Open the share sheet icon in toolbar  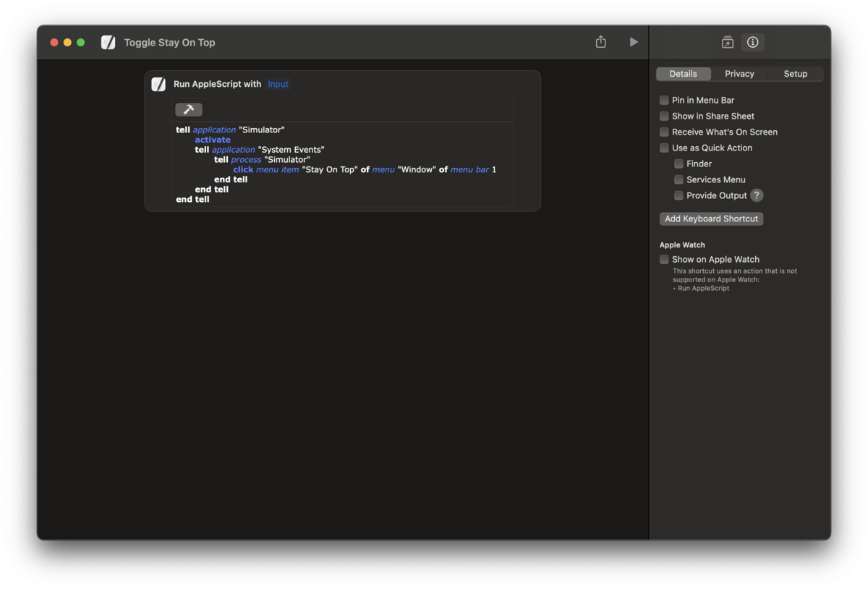600,42
